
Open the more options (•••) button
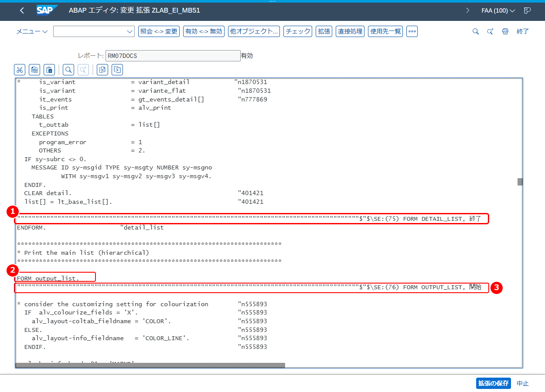pyautogui.click(x=412, y=31)
